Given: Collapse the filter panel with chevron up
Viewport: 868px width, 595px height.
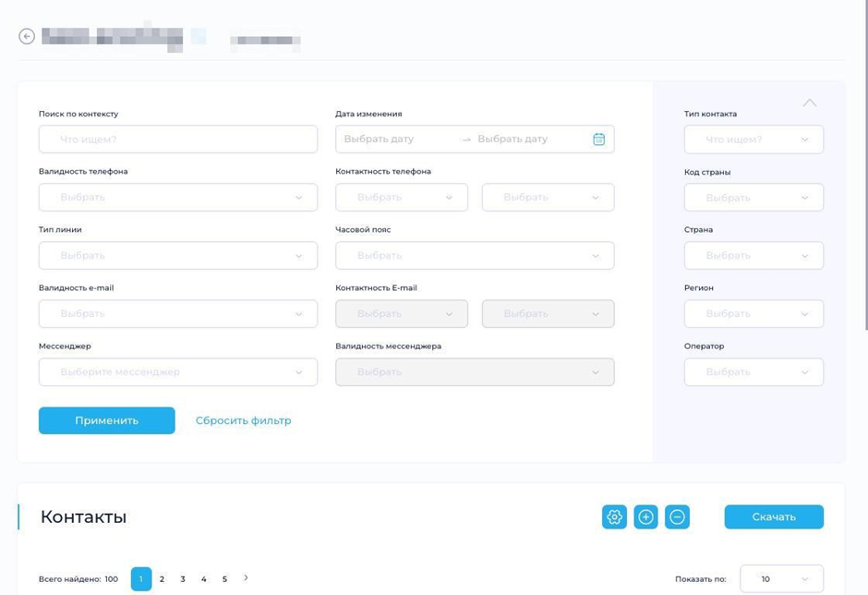Looking at the screenshot, I should point(809,103).
